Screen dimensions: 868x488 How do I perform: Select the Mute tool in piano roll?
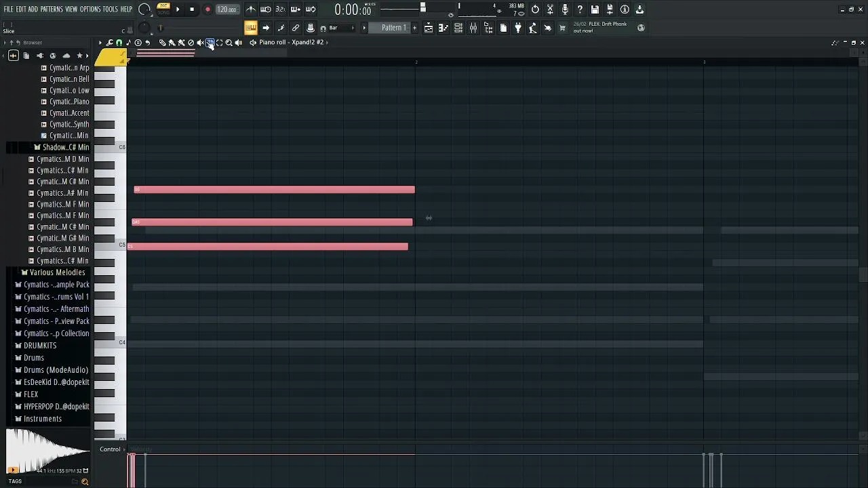click(x=200, y=43)
